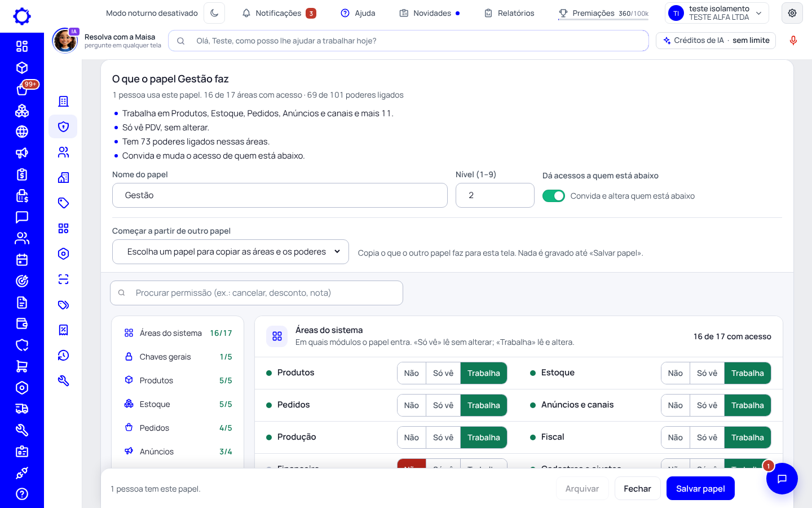The width and height of the screenshot is (812, 508).
Task: Click the Salvar papel button
Action: tap(700, 488)
